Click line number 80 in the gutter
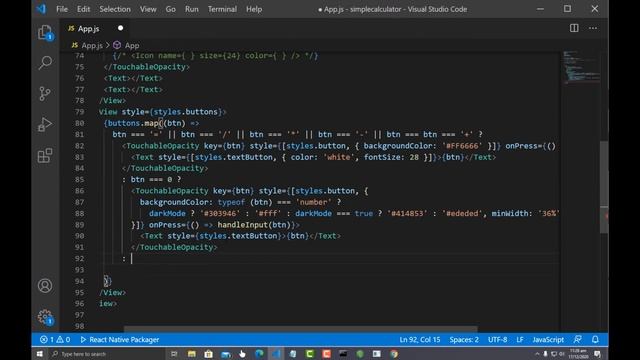 80,123
